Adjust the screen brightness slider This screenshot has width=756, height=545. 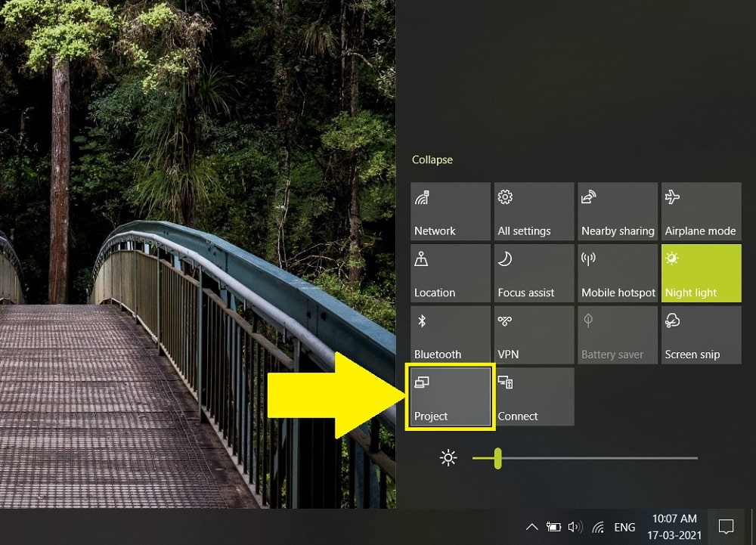tap(500, 457)
